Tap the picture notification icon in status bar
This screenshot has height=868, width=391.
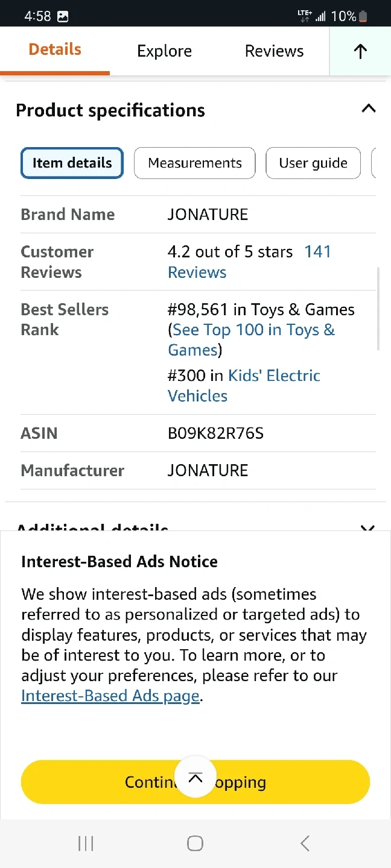63,16
